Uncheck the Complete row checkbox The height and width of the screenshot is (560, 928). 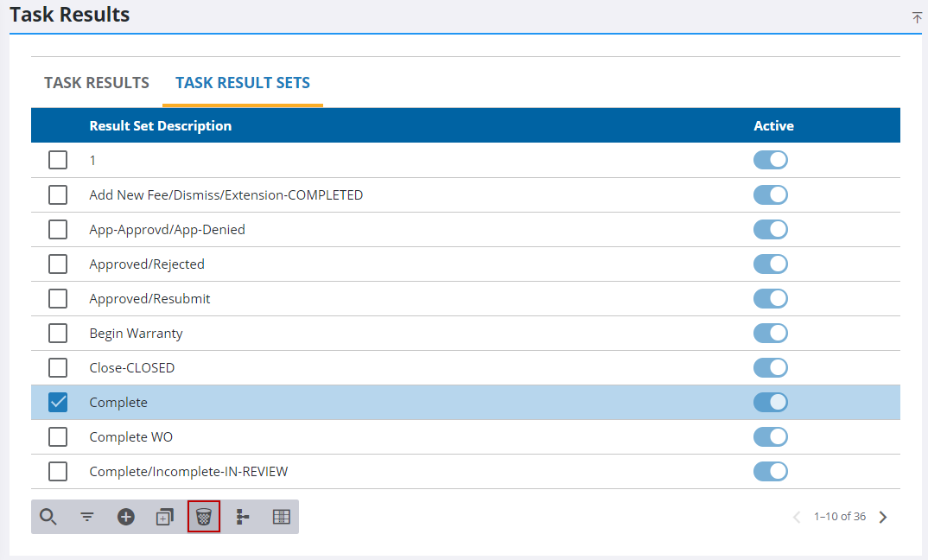tap(57, 403)
